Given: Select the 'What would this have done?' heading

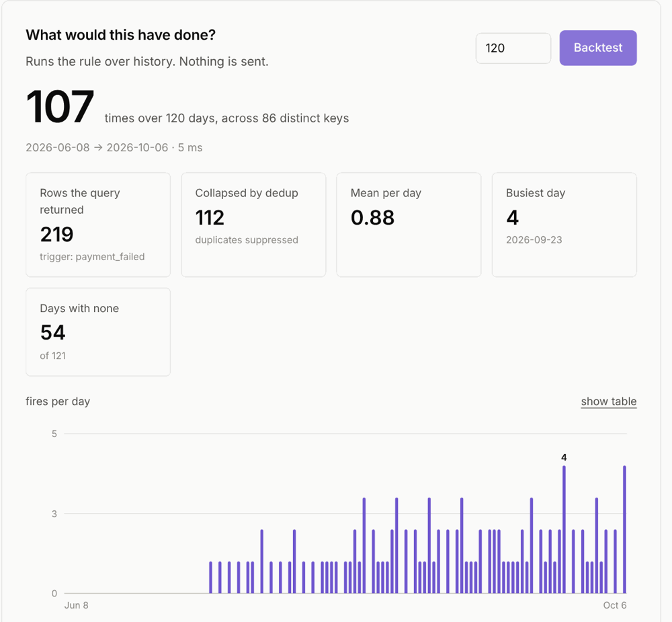Looking at the screenshot, I should [120, 35].
